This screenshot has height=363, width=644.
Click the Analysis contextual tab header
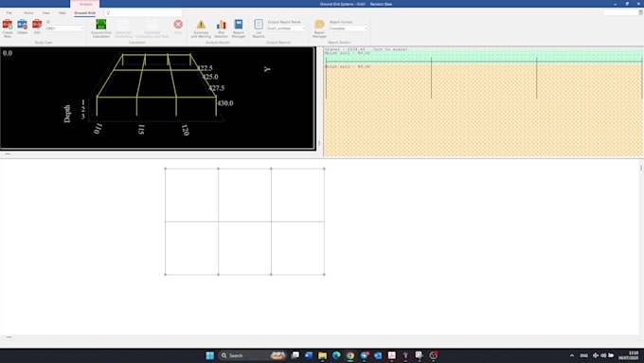click(85, 4)
